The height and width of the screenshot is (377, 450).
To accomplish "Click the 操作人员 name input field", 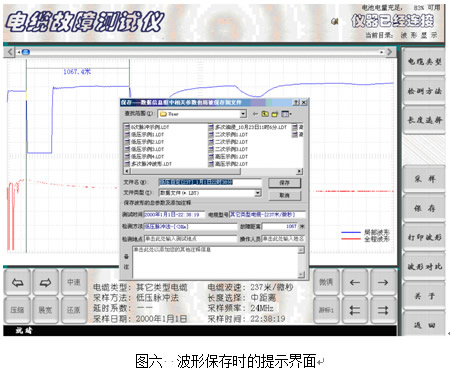I will tap(283, 239).
